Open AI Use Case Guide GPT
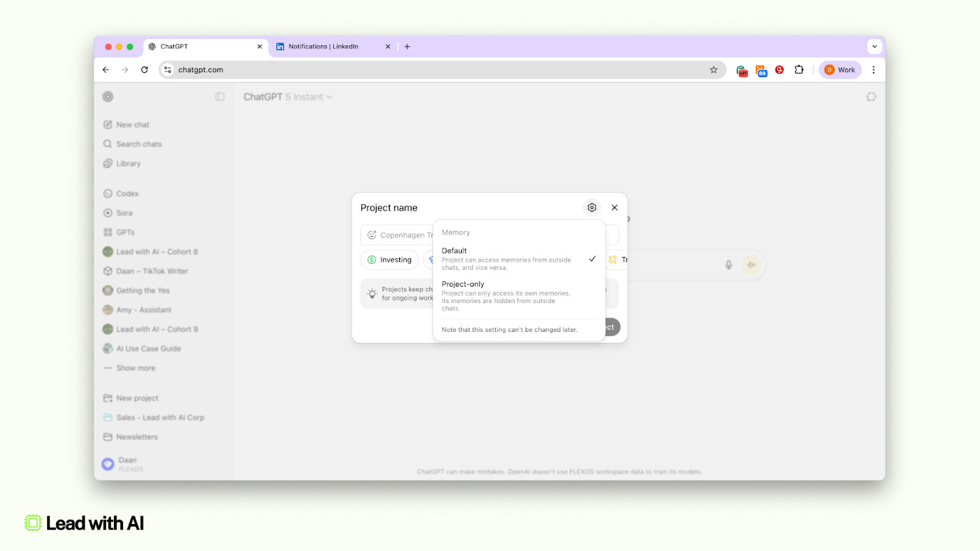This screenshot has width=980, height=551. [x=142, y=349]
